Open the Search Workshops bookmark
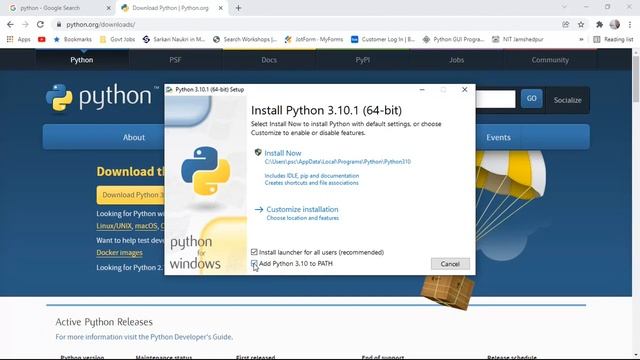640x360 pixels. pos(245,39)
